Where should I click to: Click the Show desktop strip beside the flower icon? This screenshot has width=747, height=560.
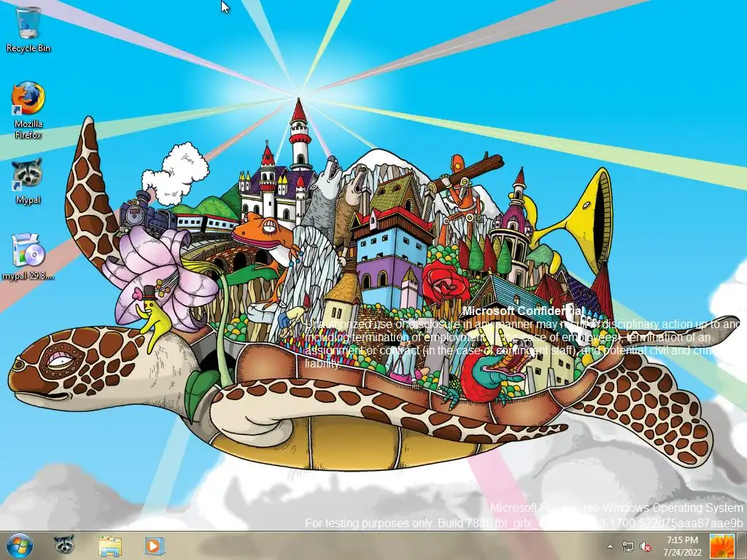[741, 546]
